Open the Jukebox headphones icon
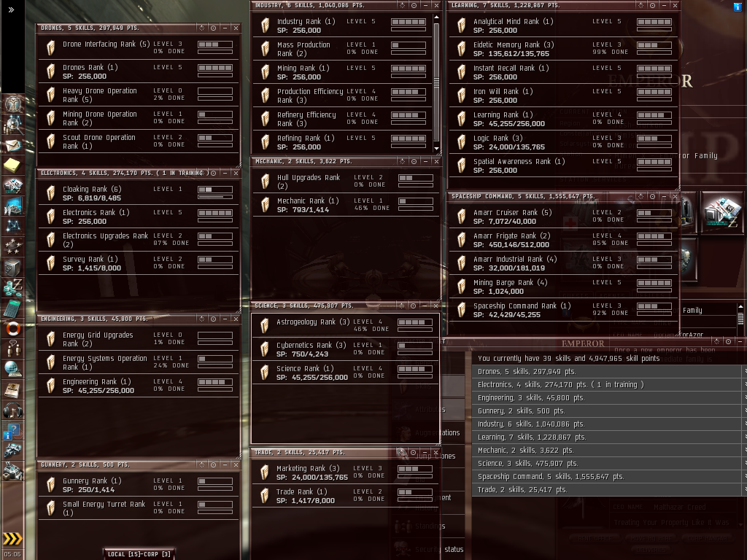The width and height of the screenshot is (747, 560). coord(12,410)
